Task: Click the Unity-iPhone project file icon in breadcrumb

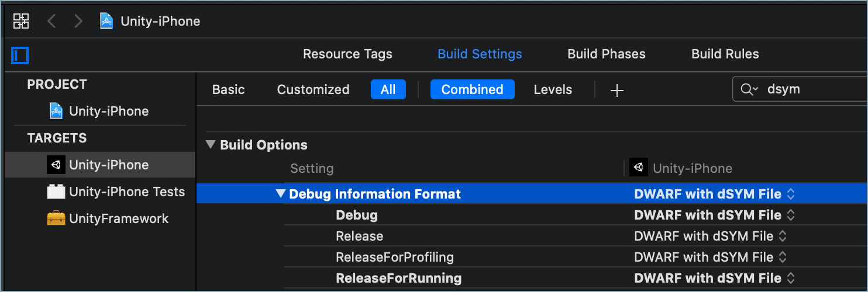Action: pos(106,22)
